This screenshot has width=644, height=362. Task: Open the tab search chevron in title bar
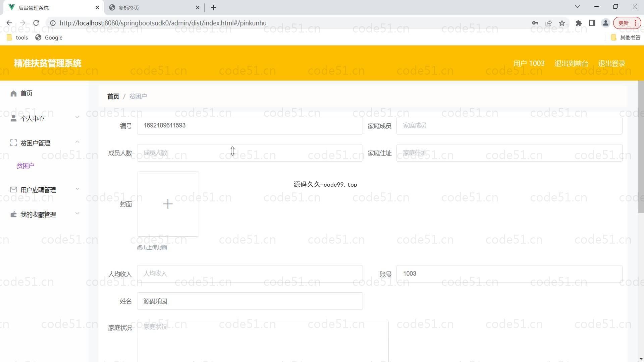577,7
